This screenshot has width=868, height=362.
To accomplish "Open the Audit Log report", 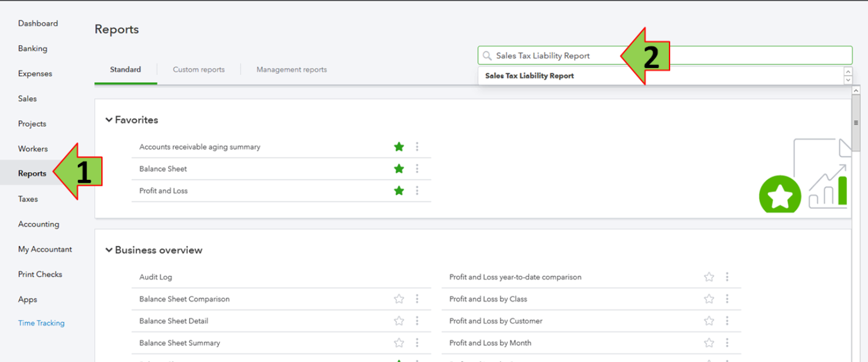I will coord(156,277).
